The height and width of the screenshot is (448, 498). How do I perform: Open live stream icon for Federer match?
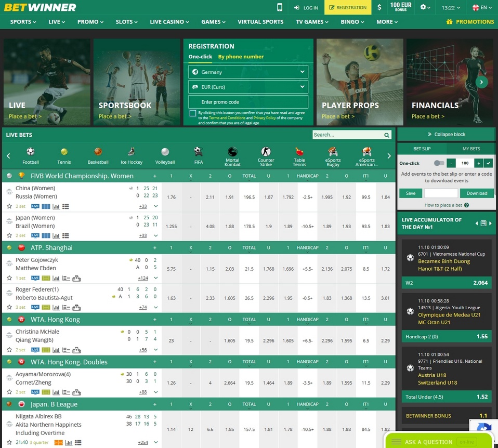[x=35, y=307]
